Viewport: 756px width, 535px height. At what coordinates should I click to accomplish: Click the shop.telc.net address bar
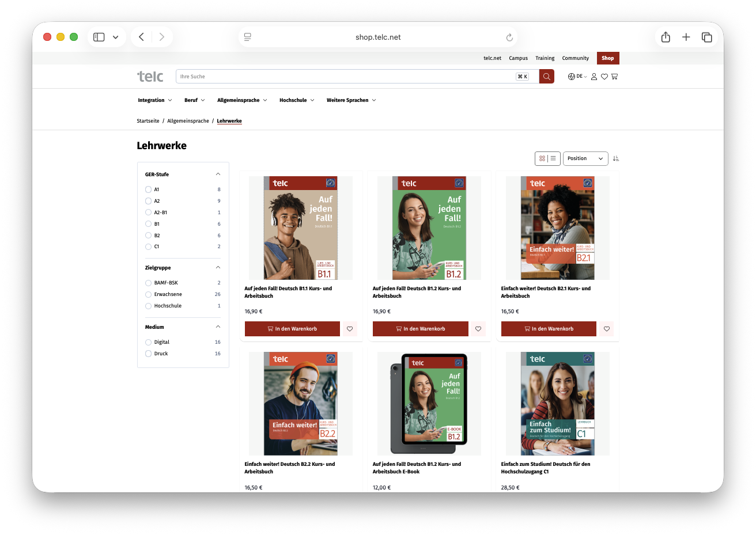(378, 37)
